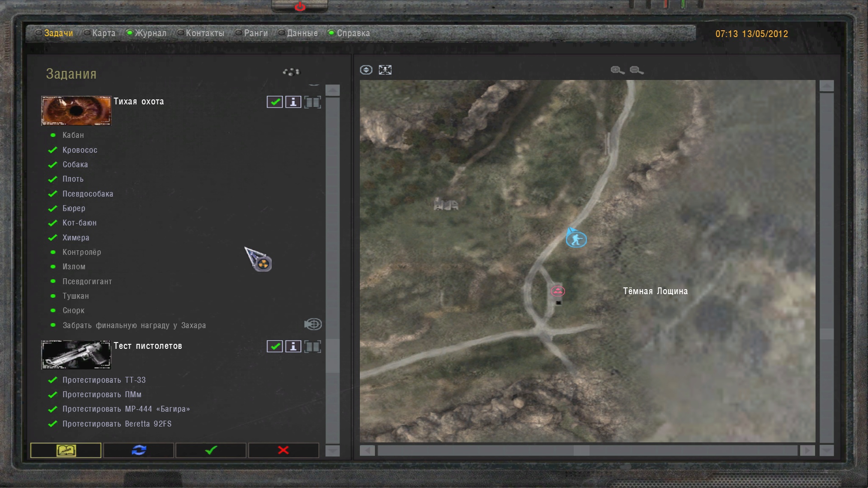The width and height of the screenshot is (868, 488).
Task: Click the quest list scroll up arrow
Action: (332, 90)
